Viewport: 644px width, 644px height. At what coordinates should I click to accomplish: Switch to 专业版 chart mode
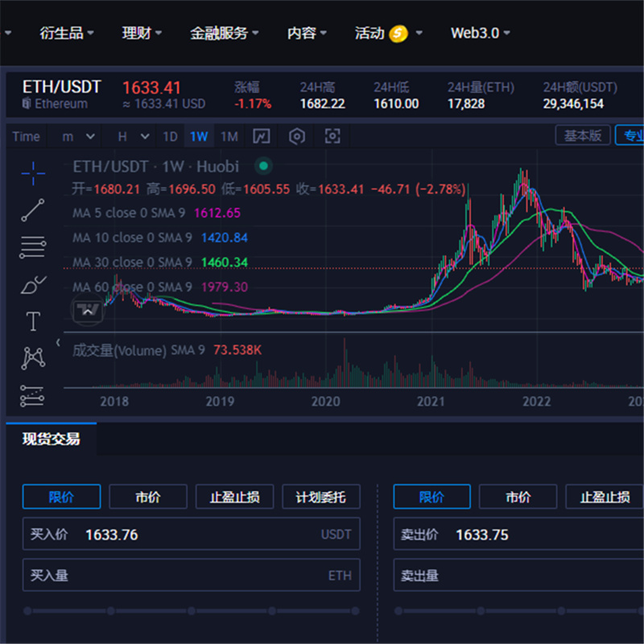click(630, 135)
